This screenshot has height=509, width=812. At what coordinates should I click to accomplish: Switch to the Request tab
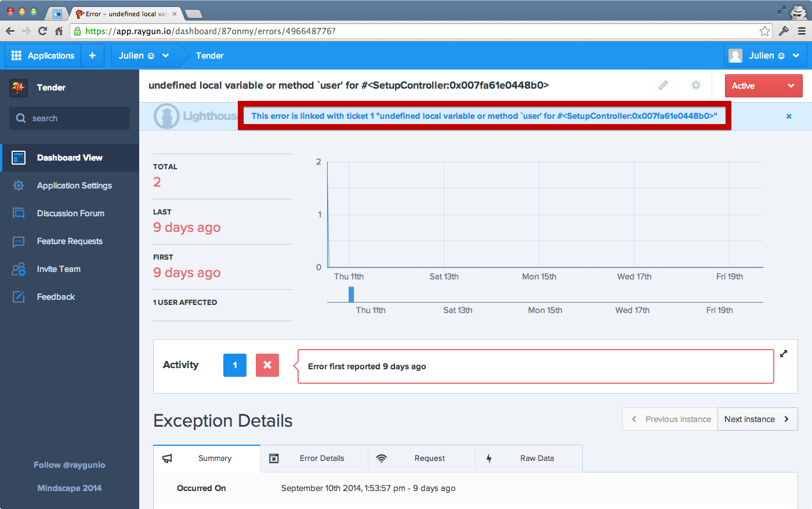422,459
